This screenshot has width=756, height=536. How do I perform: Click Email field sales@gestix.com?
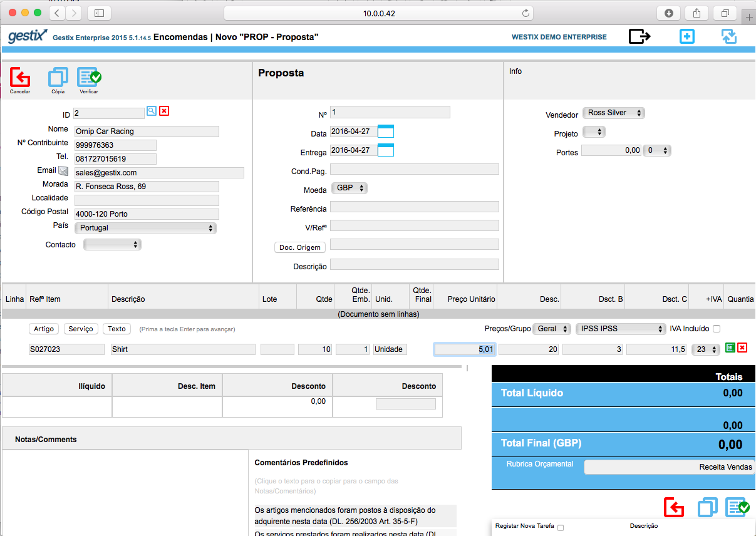point(159,173)
